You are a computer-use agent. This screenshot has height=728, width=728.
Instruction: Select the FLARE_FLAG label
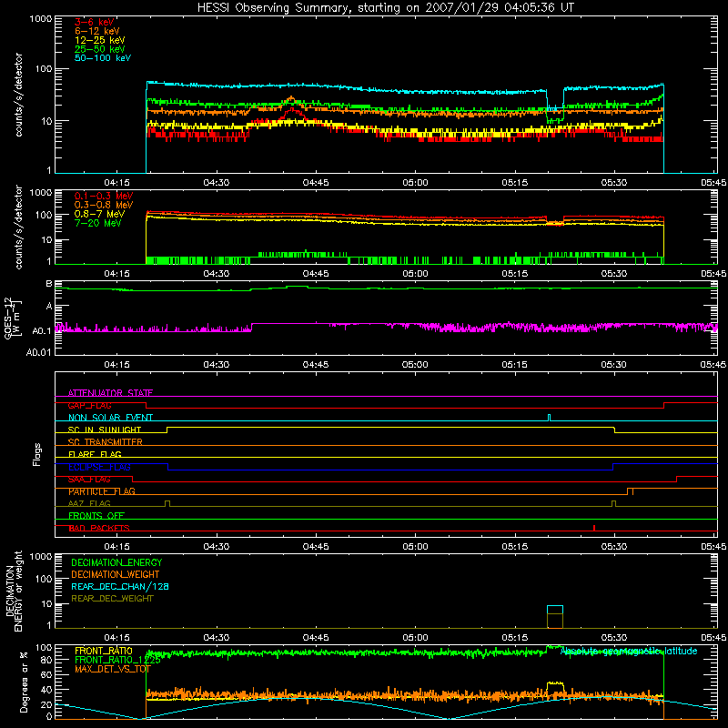pyautogui.click(x=95, y=454)
